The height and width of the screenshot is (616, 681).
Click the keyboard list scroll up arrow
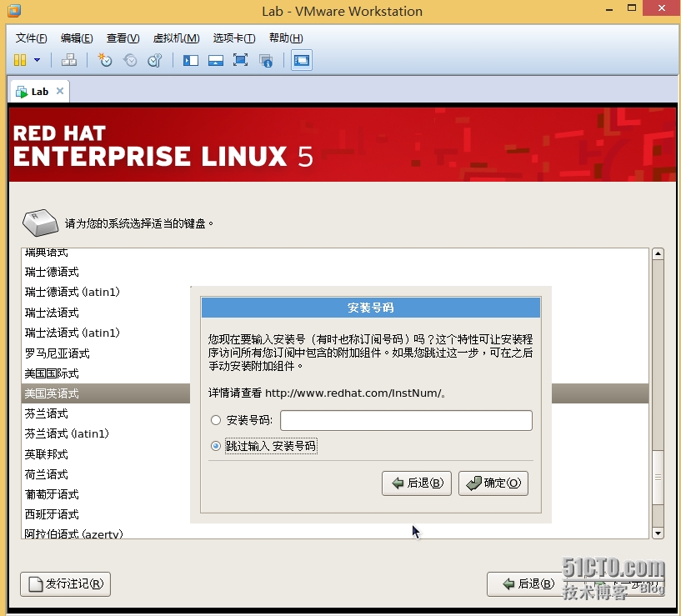click(x=658, y=253)
